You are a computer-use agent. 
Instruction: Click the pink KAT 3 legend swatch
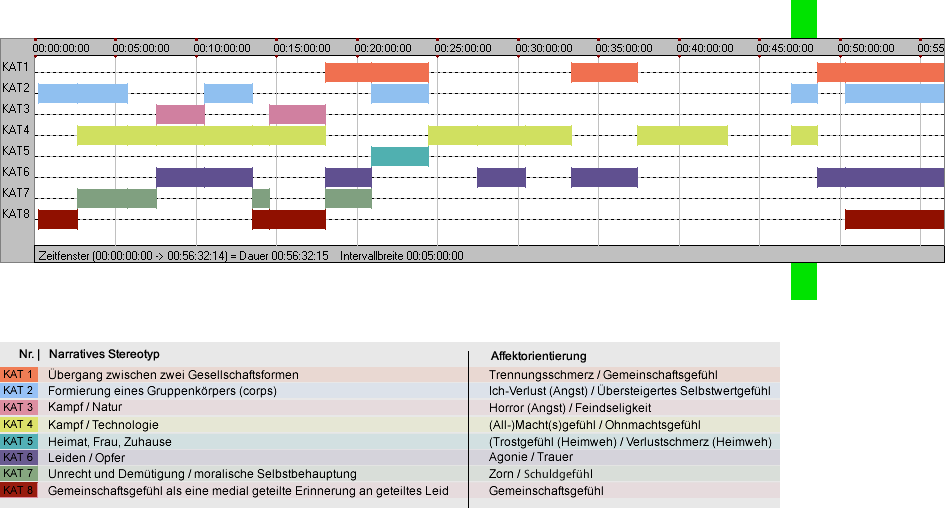click(19, 408)
